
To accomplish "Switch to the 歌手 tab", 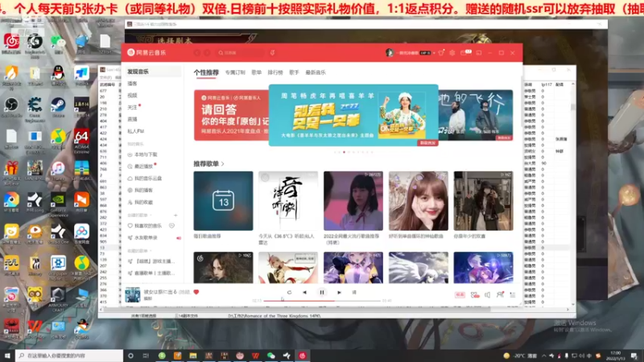I will pyautogui.click(x=294, y=72).
